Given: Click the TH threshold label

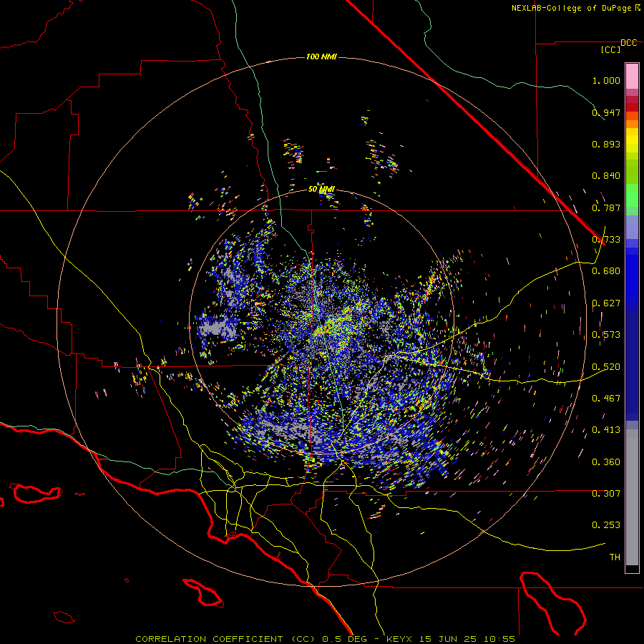Looking at the screenshot, I should pyautogui.click(x=615, y=557).
